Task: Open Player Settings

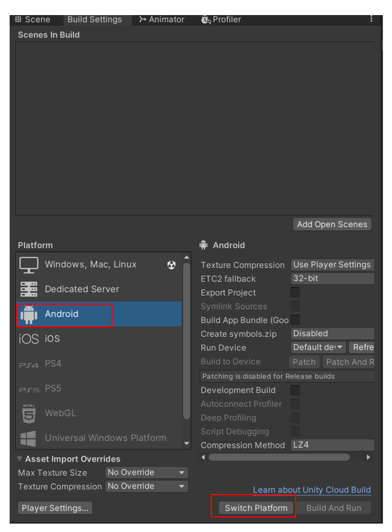Action: tap(55, 508)
